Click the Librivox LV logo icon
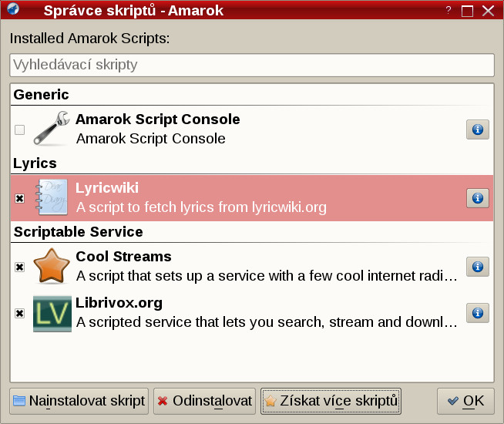Screen dimensions: 504x424 (x=52, y=314)
